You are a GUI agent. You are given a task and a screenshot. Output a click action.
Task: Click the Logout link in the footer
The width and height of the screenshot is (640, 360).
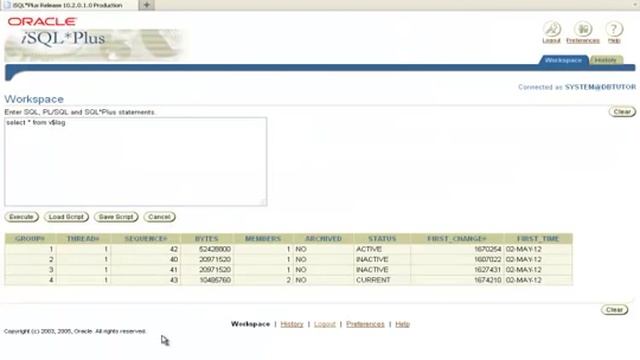pyautogui.click(x=324, y=324)
